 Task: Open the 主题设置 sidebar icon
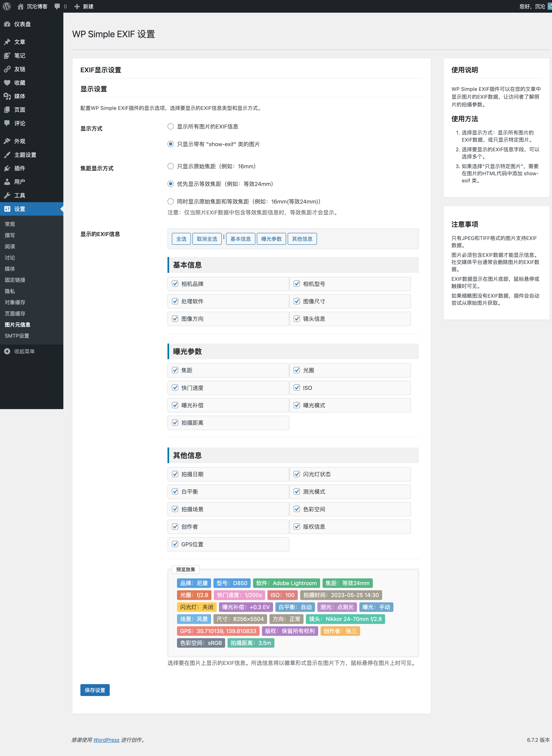(x=7, y=155)
